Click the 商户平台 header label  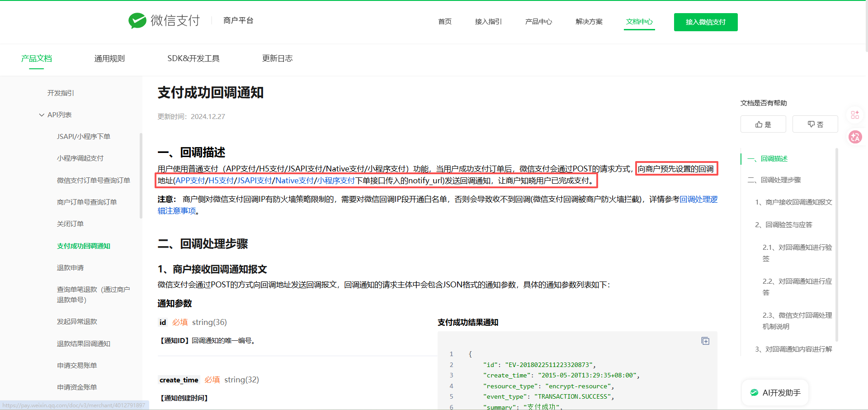238,20
